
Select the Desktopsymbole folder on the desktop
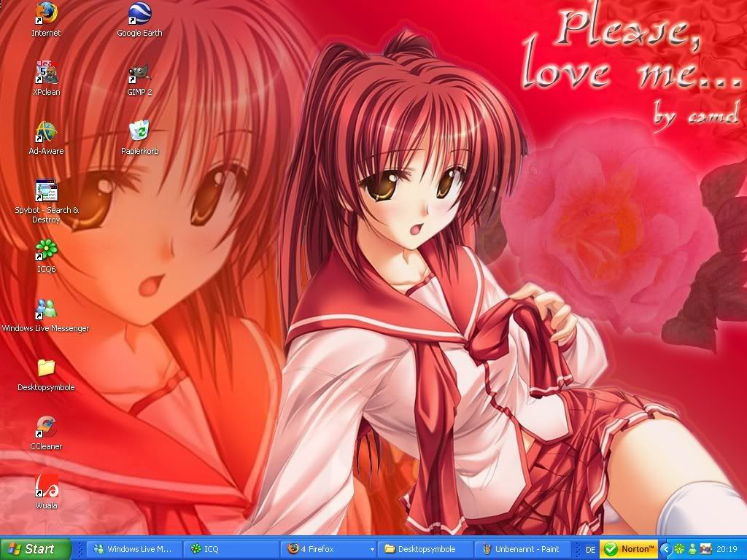[46, 374]
